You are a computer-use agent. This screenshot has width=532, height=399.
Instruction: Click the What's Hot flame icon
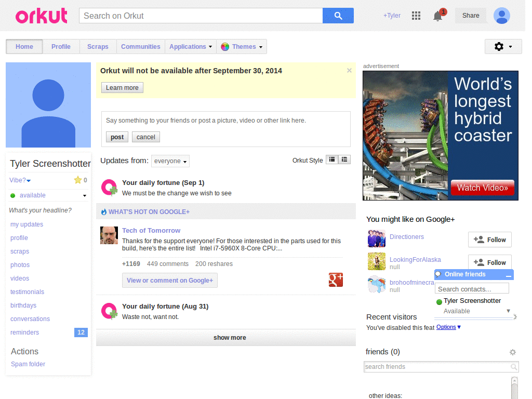click(x=104, y=212)
